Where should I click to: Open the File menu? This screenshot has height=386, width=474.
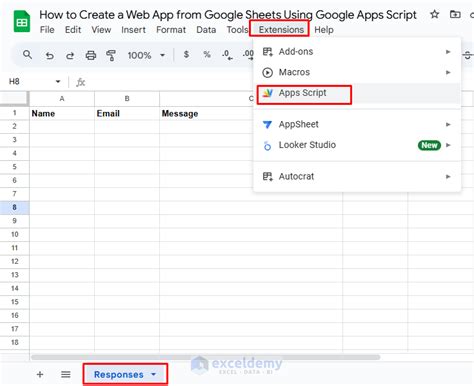coord(47,30)
